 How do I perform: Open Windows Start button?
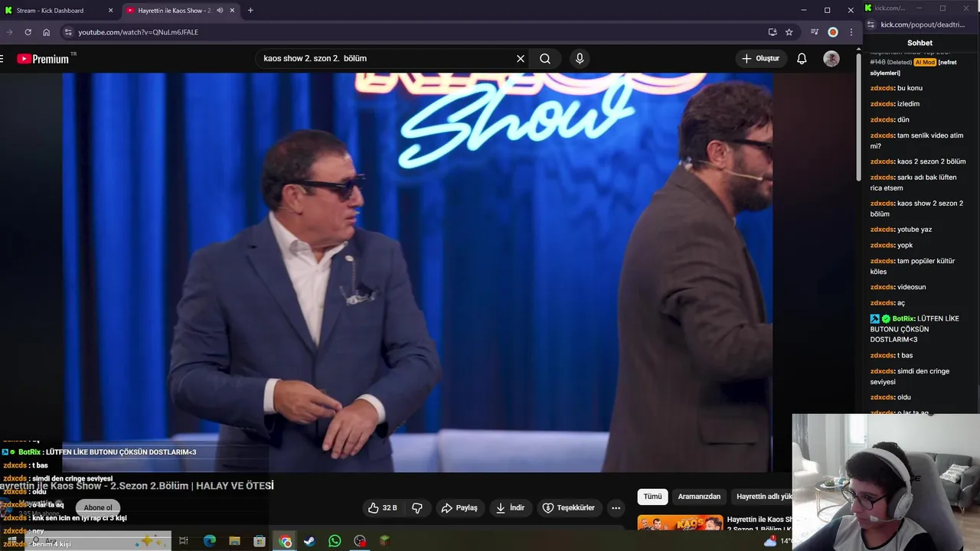[12, 541]
